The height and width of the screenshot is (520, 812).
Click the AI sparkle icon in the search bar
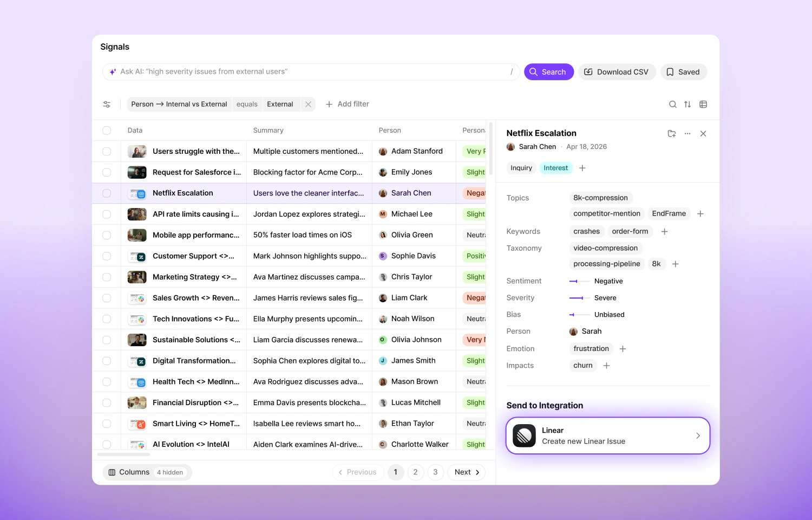[112, 71]
